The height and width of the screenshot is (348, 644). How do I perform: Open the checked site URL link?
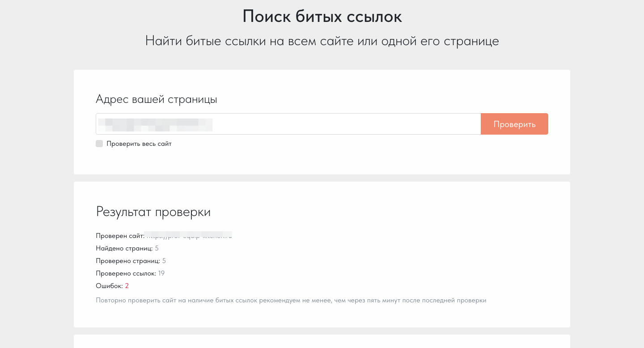coord(189,235)
